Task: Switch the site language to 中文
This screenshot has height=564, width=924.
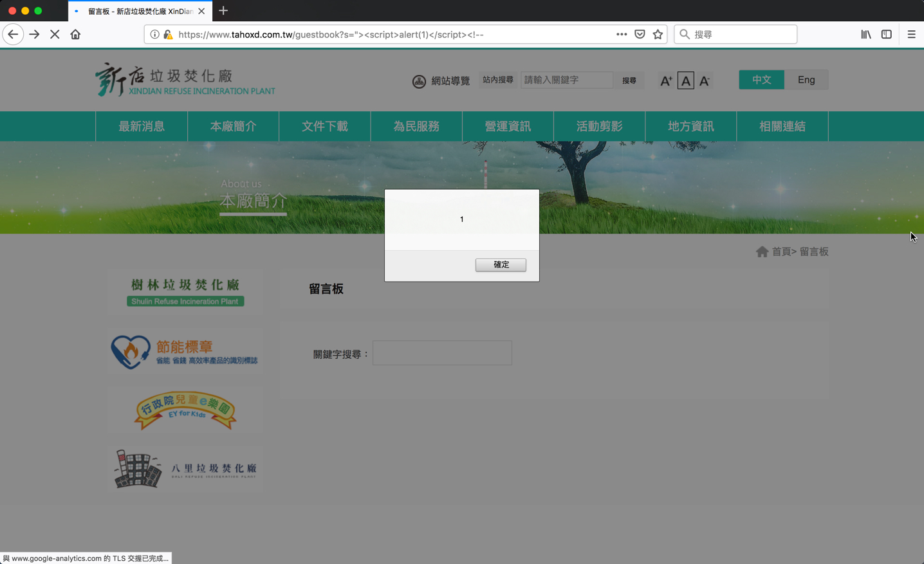Action: (x=762, y=80)
